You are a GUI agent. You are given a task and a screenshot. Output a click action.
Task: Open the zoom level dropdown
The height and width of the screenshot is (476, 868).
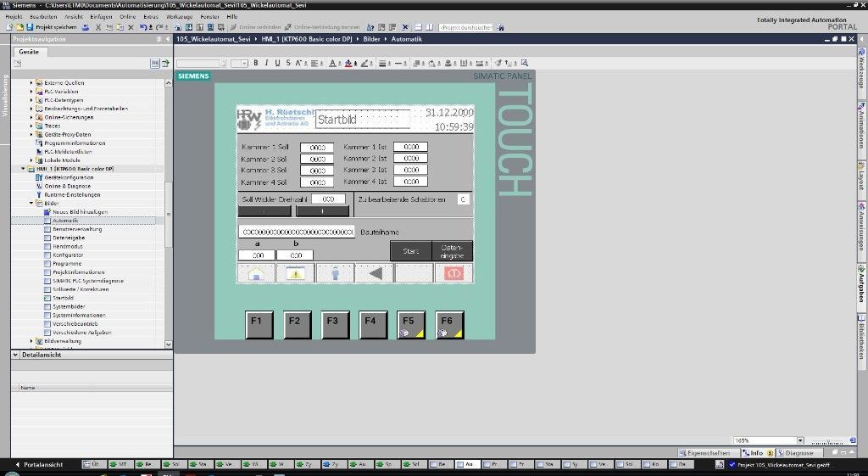(x=800, y=440)
